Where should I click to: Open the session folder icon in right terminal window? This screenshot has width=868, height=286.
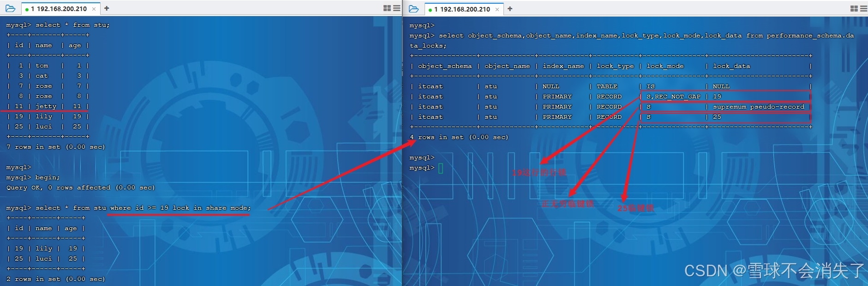coord(413,9)
